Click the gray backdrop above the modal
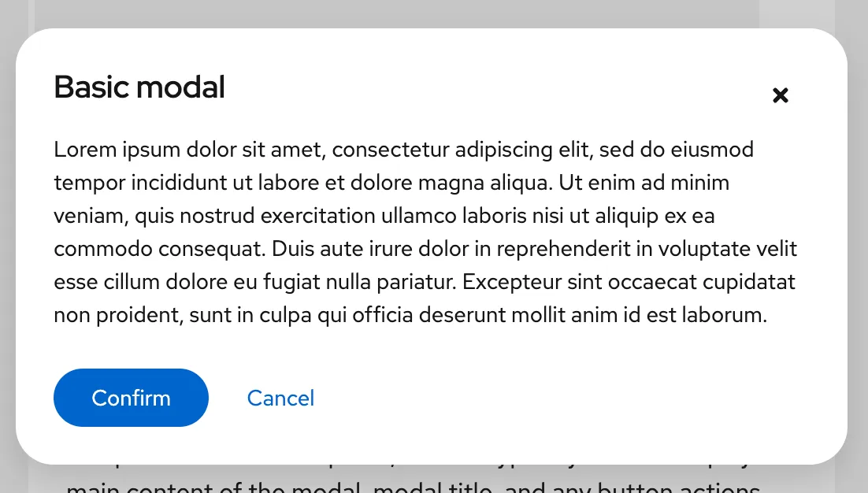 click(x=394, y=13)
